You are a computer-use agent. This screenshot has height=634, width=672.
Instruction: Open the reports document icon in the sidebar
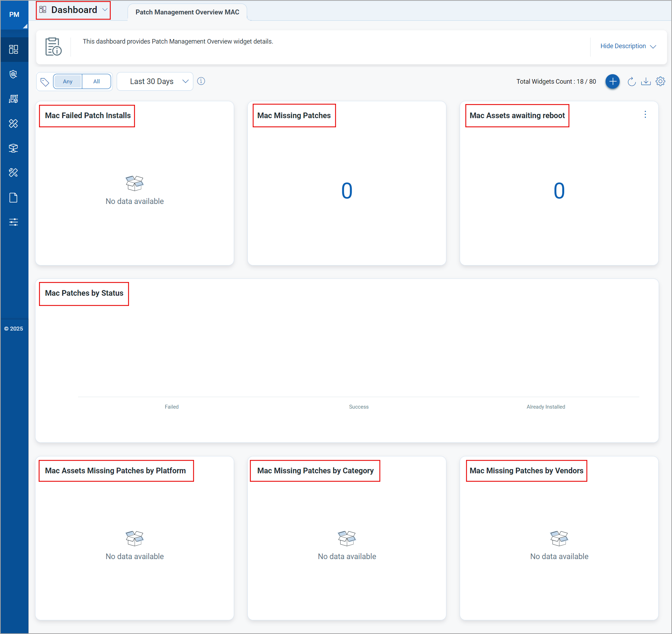pyautogui.click(x=14, y=198)
